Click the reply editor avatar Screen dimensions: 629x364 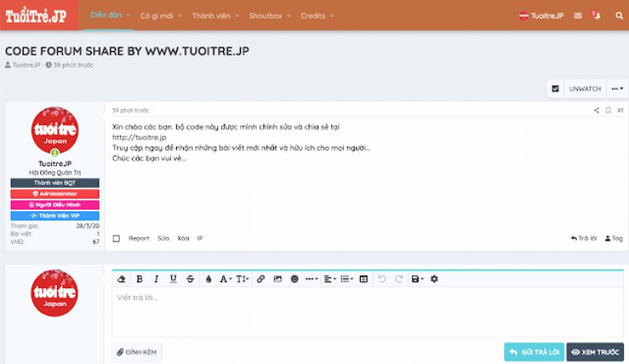55,293
